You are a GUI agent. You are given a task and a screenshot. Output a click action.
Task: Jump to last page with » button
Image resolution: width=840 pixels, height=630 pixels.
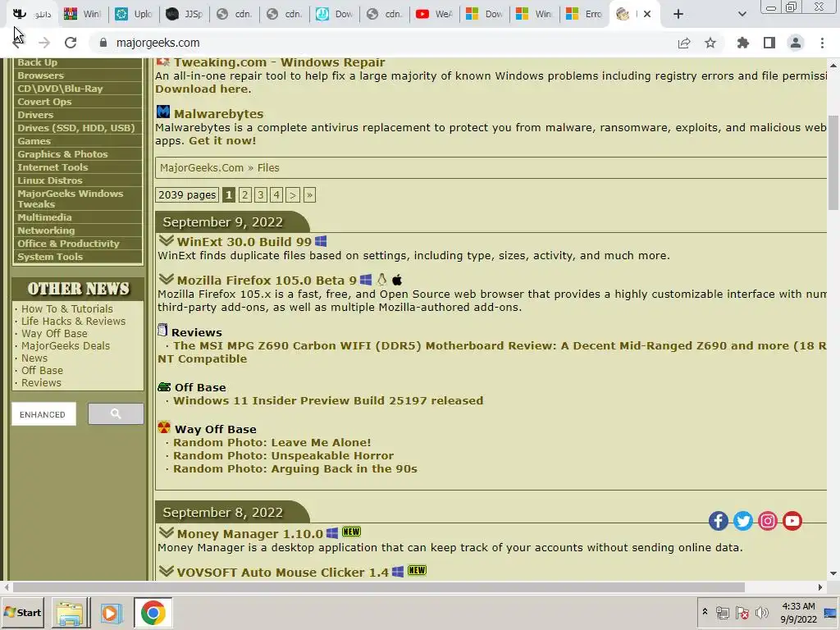(x=309, y=195)
